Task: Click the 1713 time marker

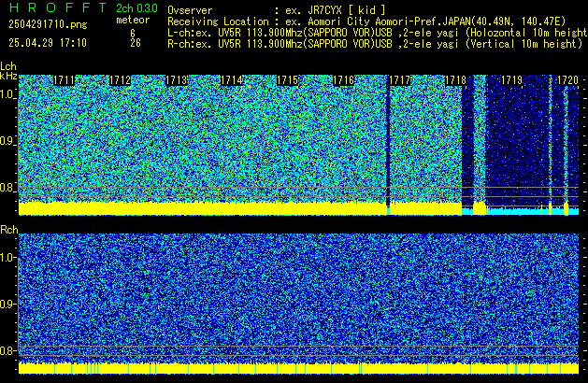Action: (176, 80)
